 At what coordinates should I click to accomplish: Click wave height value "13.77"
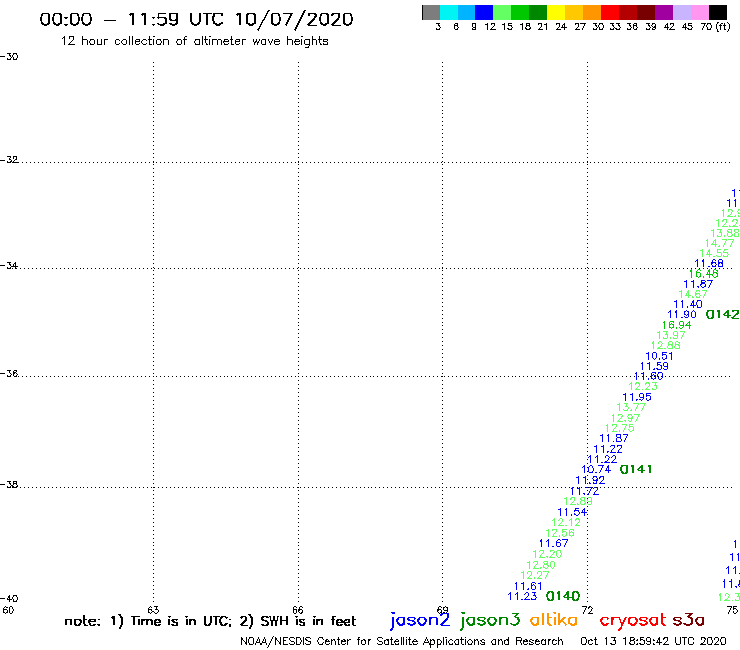[631, 407]
